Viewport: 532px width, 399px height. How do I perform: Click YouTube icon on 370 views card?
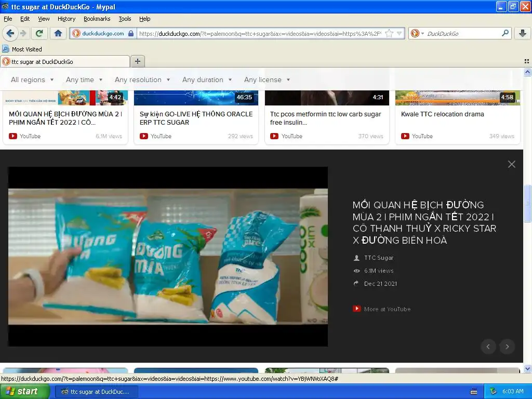pyautogui.click(x=274, y=136)
